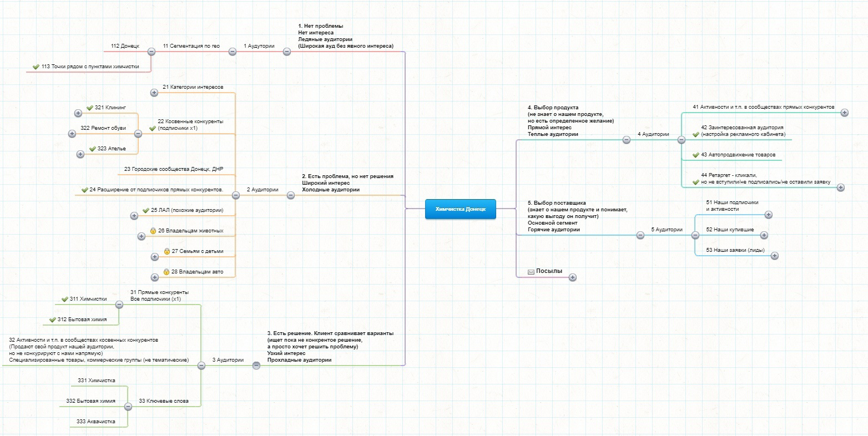This screenshot has height=436, width=868.
Task: Click the green checkmark icon beside 321 Клининг
Action: (x=90, y=108)
